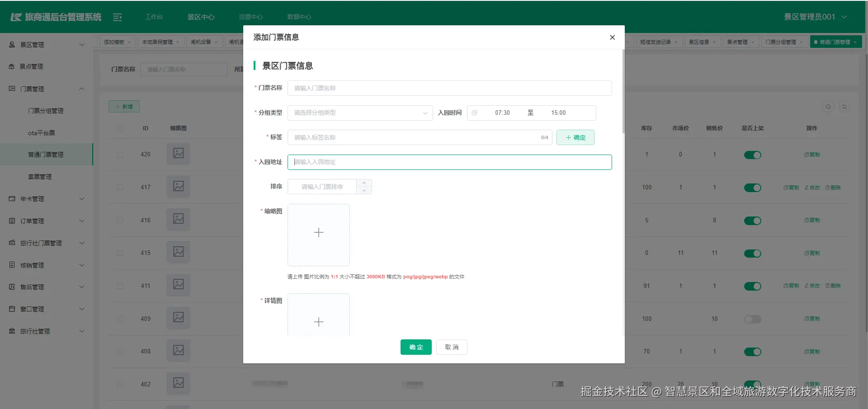The height and width of the screenshot is (409, 868).
Task: Click the hamburger collapse icon next to the logo
Action: (118, 17)
